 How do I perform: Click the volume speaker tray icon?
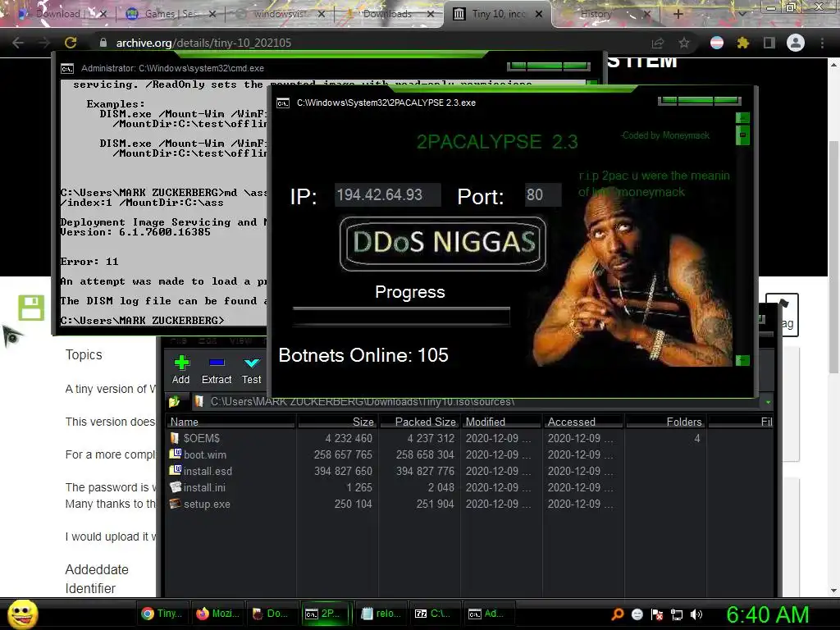point(696,614)
